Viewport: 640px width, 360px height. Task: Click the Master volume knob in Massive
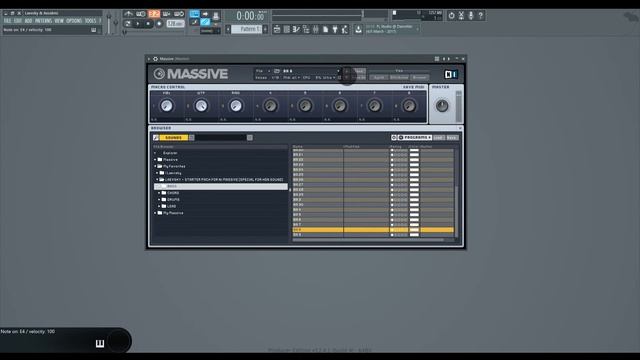[442, 106]
